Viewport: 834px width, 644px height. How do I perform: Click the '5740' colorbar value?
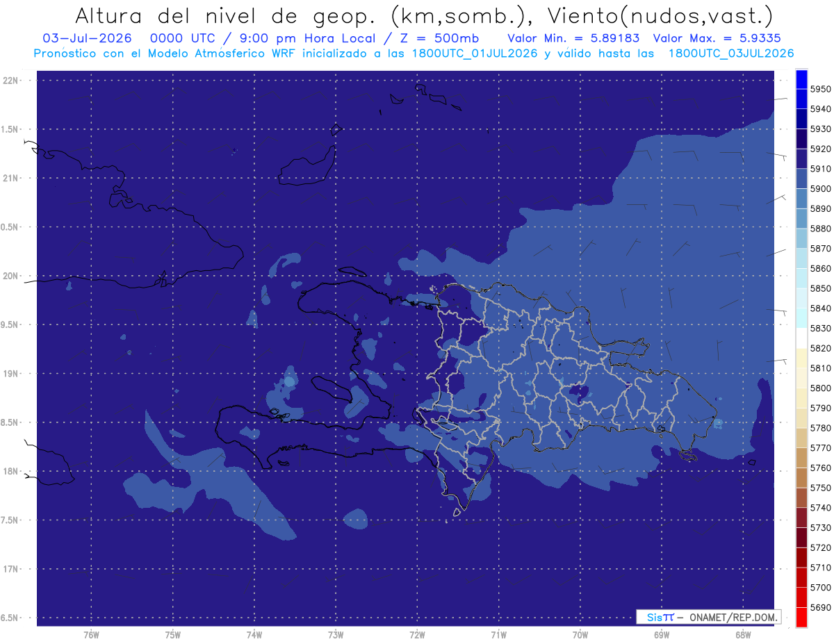click(x=821, y=508)
